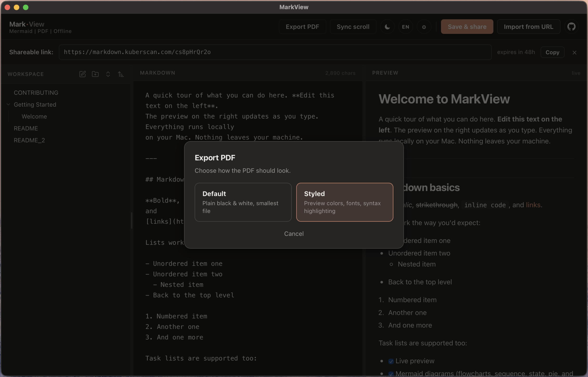Toggle the Live preview task checkbox
Image resolution: width=588 pixels, height=377 pixels.
[391, 361]
